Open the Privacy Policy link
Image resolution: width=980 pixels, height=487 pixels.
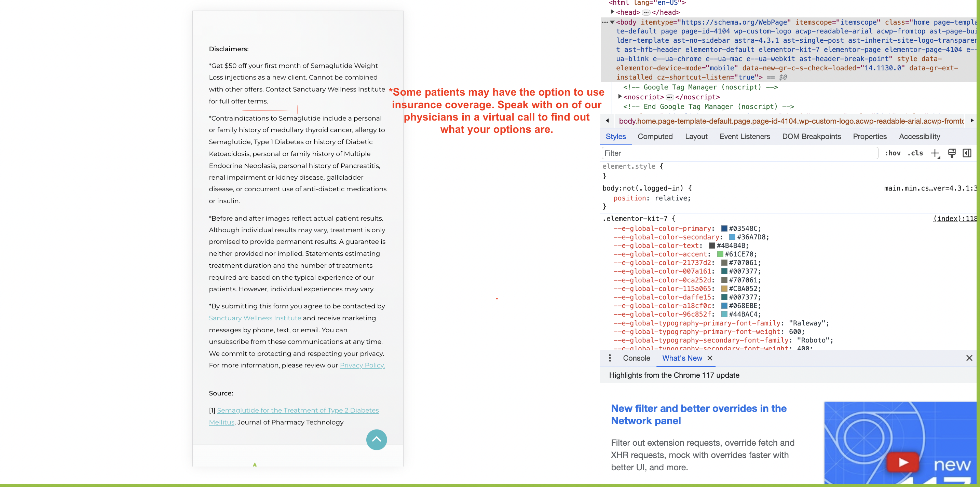click(x=362, y=365)
